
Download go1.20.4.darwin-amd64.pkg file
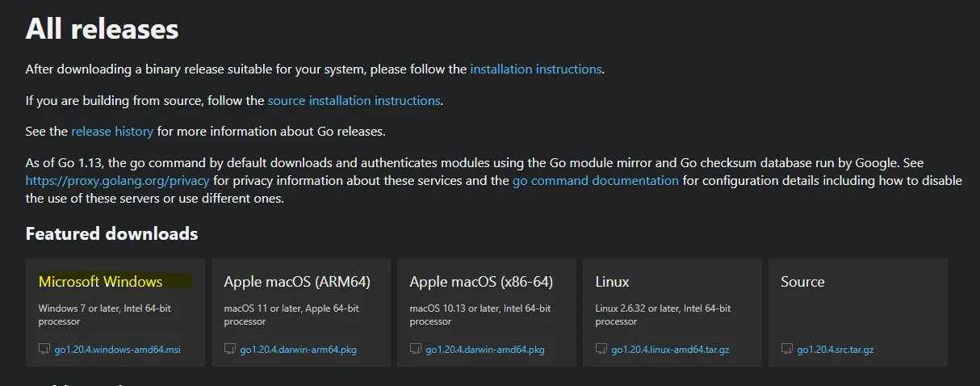point(484,350)
